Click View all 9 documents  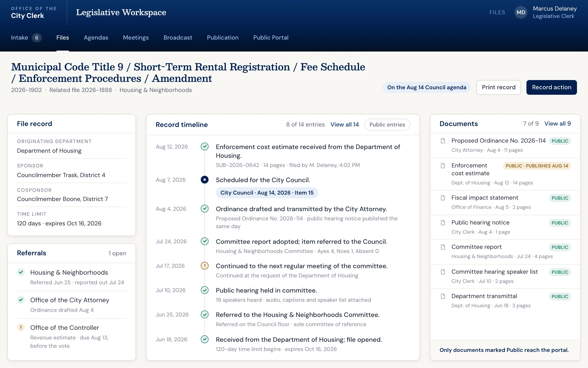point(557,124)
